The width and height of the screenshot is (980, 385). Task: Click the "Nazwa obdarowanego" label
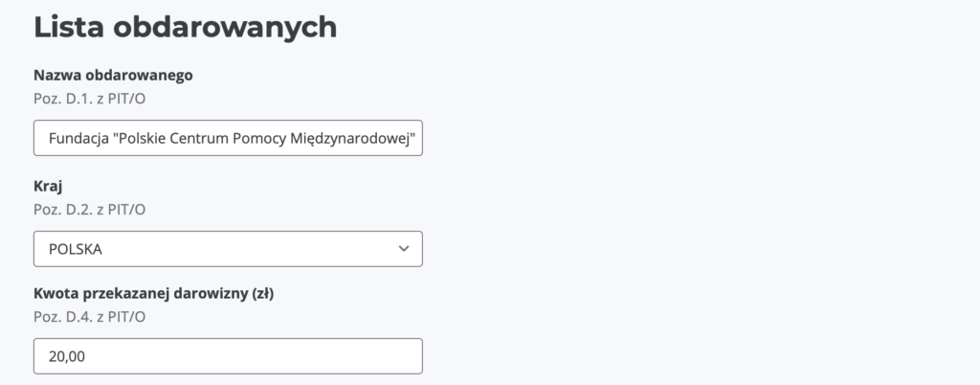coord(114,76)
